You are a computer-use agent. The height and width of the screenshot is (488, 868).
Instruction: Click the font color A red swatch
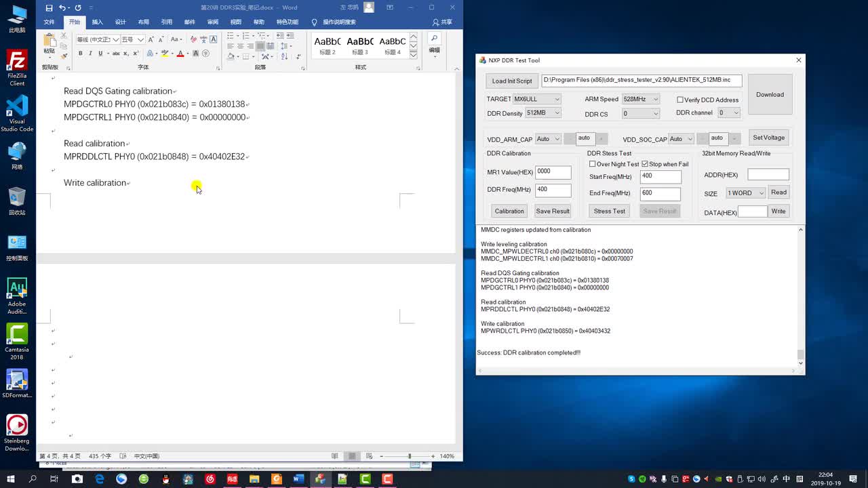pos(180,54)
